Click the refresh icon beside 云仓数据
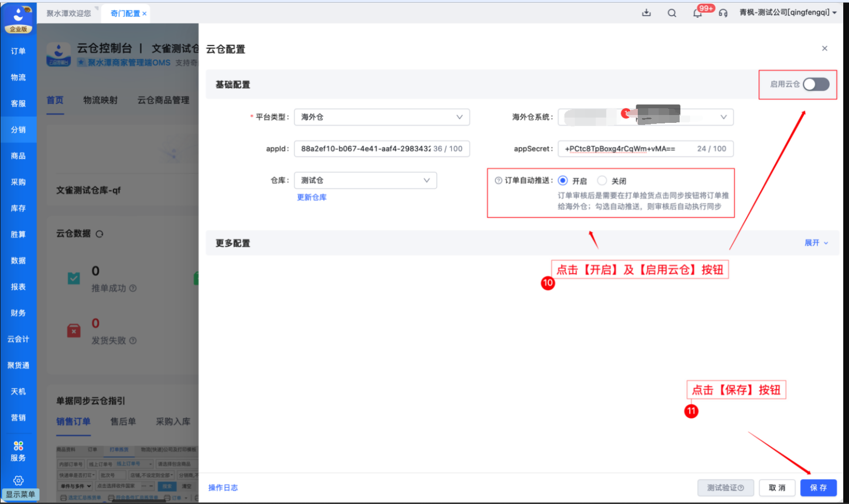Viewport: 849px width, 504px height. tap(99, 234)
